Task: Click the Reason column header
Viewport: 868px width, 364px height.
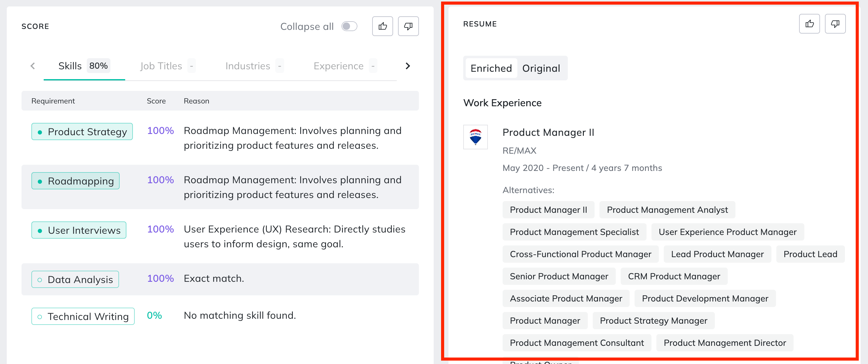Action: tap(197, 101)
